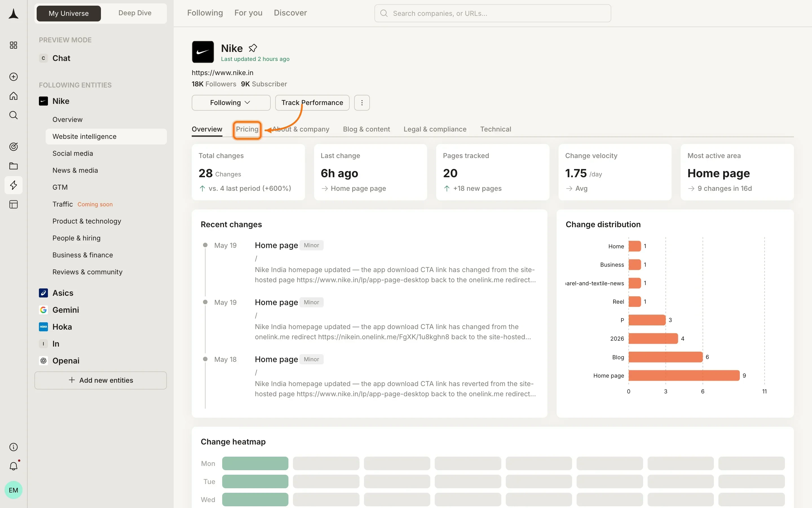The height and width of the screenshot is (508, 812).
Task: Open the three-dot more options button
Action: click(x=362, y=102)
